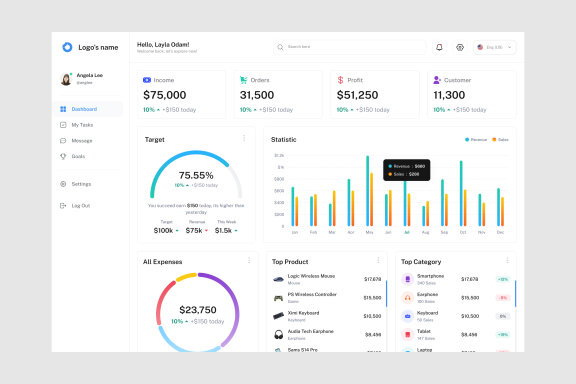Click the PS Wireless Controller product image
This screenshot has height=384, width=576.
[x=278, y=298]
